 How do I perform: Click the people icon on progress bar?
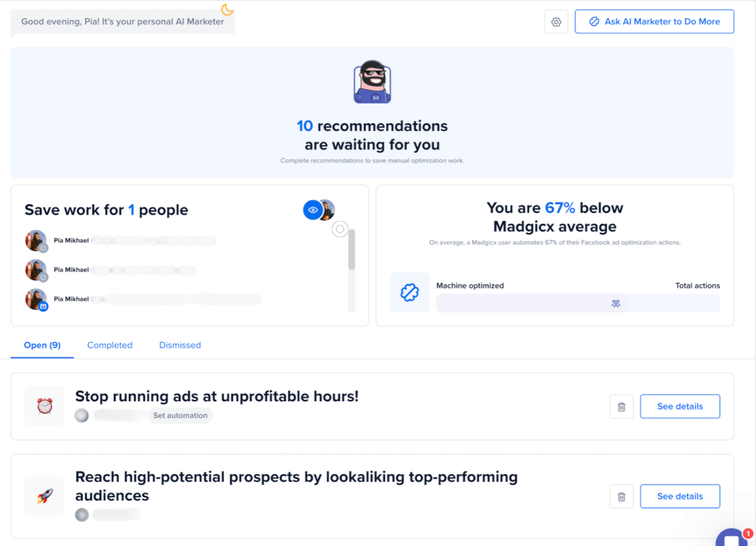[616, 303]
